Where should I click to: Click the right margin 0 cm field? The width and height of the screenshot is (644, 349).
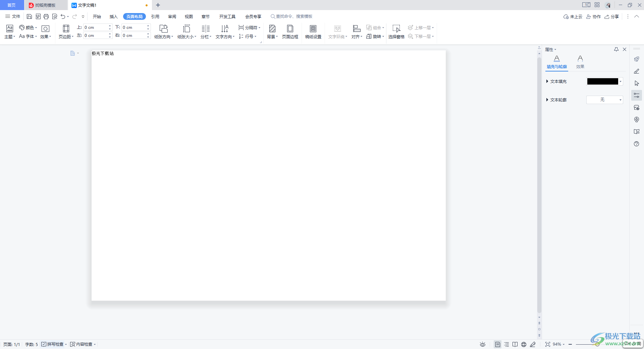click(134, 36)
